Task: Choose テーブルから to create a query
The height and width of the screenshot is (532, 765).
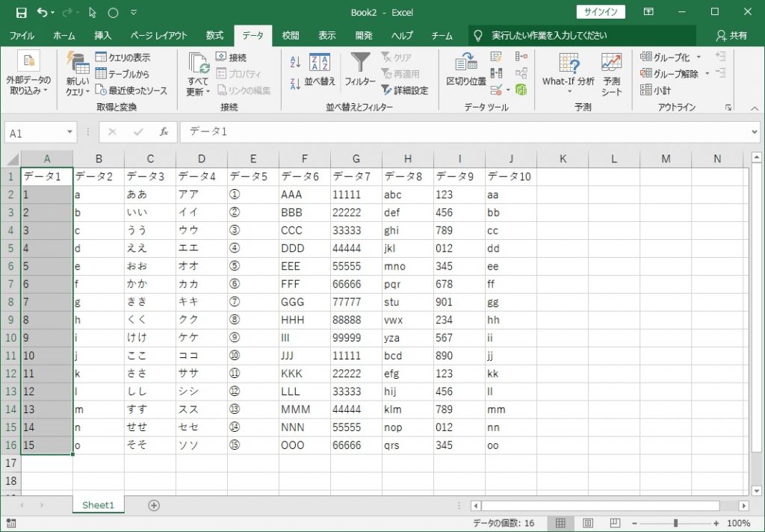Action: pyautogui.click(x=122, y=74)
